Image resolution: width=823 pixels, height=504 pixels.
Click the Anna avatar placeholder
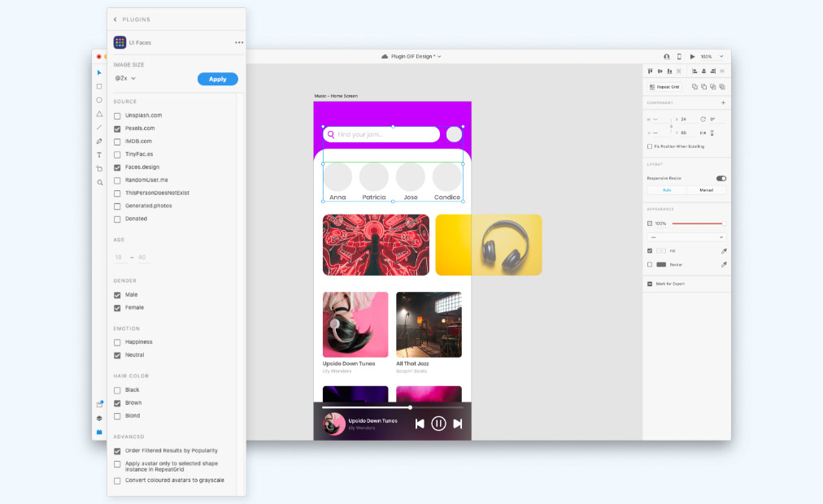(337, 176)
